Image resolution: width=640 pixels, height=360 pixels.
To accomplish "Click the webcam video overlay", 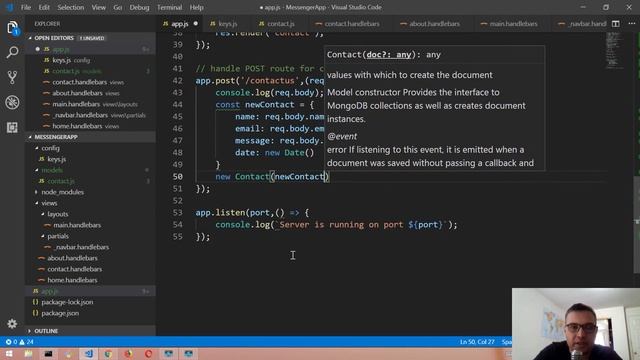I will coord(576,324).
